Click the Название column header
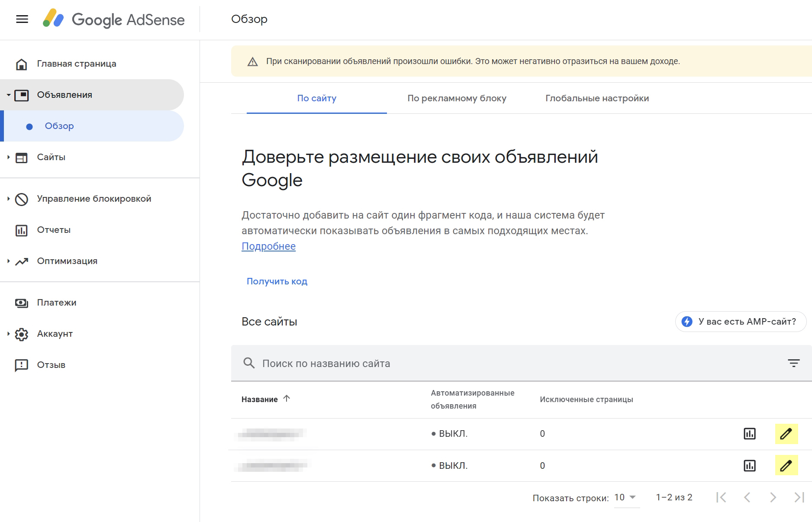The image size is (812, 522). [x=260, y=400]
